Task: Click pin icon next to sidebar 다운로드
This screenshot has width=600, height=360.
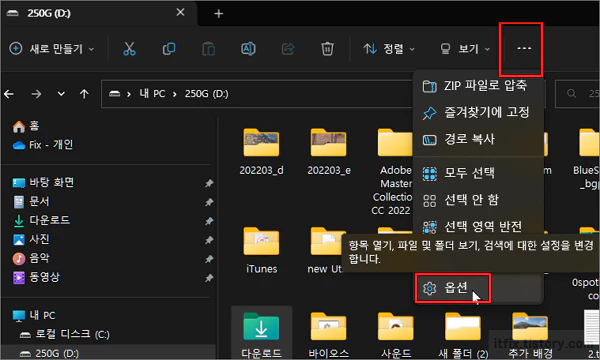Action: click(x=209, y=221)
